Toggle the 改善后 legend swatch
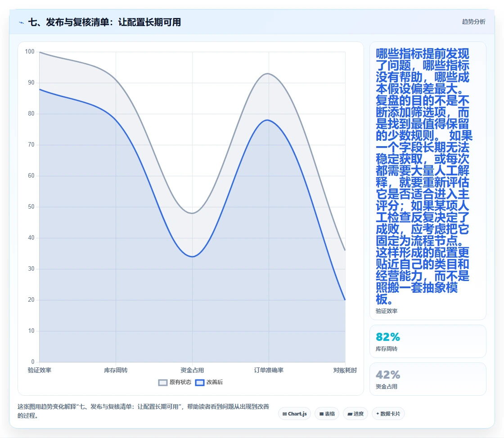Image resolution: width=504 pixels, height=438 pixels. tap(200, 382)
